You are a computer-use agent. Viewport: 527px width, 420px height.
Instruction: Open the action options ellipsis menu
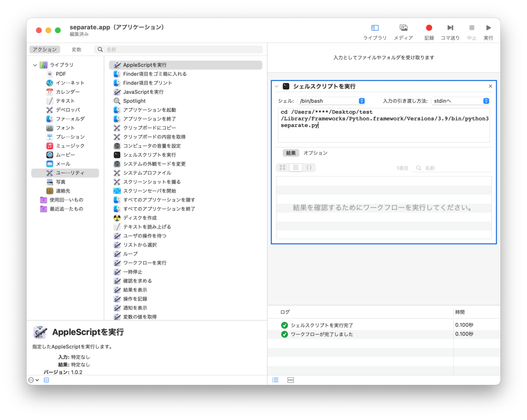(x=33, y=380)
